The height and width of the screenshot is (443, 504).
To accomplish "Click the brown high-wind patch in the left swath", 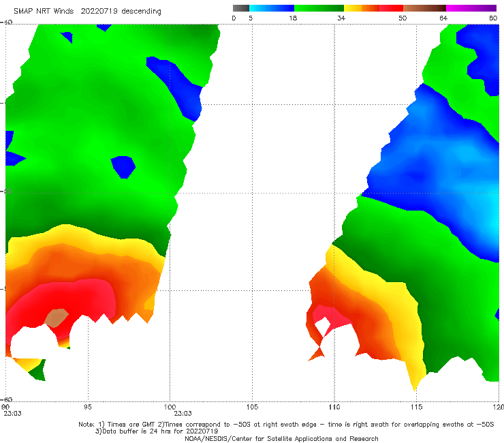I will (57, 318).
